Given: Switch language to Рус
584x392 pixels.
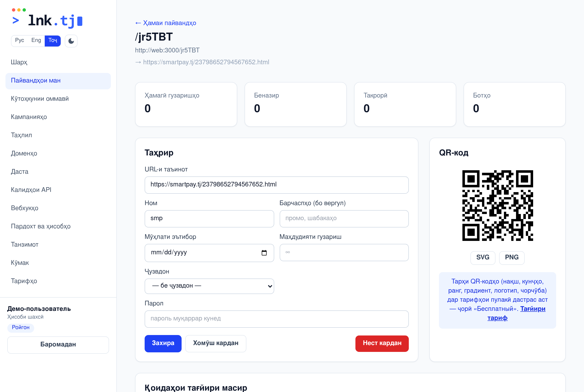Looking at the screenshot, I should coord(20,40).
